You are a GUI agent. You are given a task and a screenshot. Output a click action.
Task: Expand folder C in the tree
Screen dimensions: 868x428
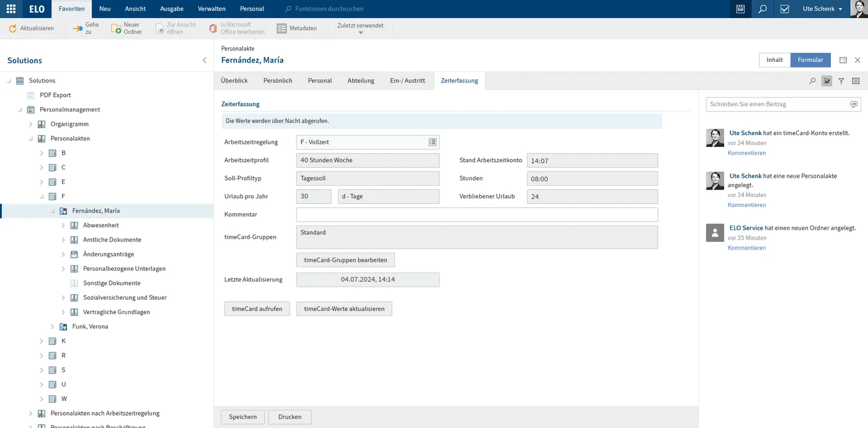[42, 167]
